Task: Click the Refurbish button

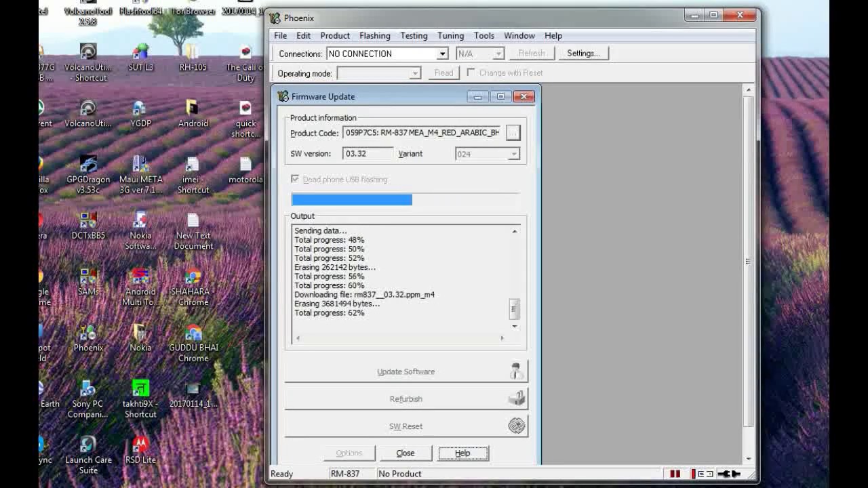Action: [x=406, y=399]
